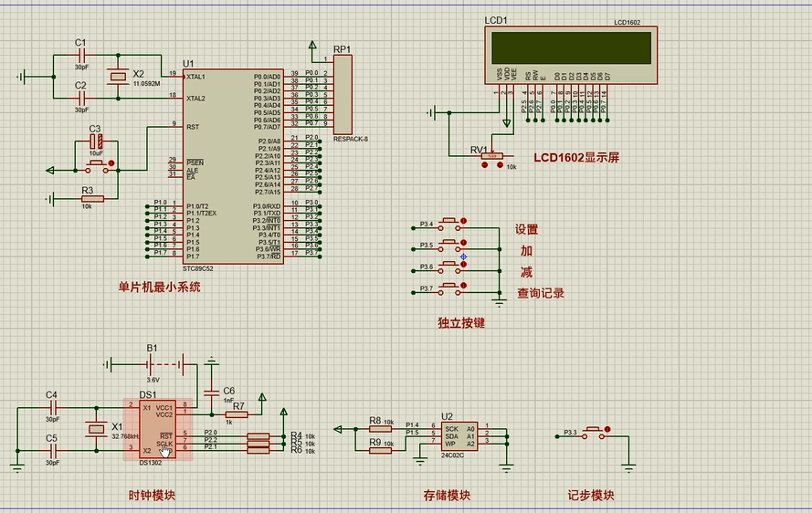Viewport: 812px width, 513px height.
Task: Select capacitor C1
Action: tap(80, 55)
